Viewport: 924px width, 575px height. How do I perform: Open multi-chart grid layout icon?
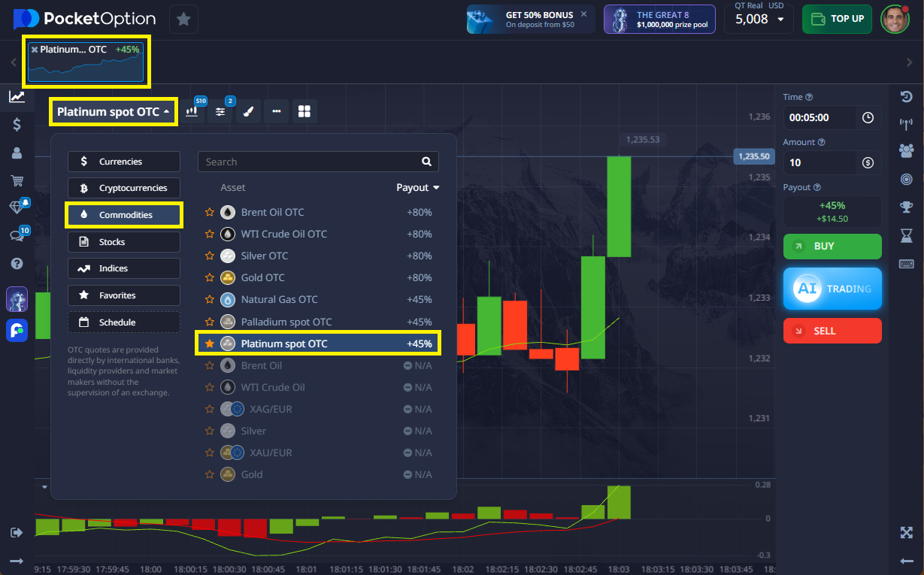pyautogui.click(x=304, y=111)
